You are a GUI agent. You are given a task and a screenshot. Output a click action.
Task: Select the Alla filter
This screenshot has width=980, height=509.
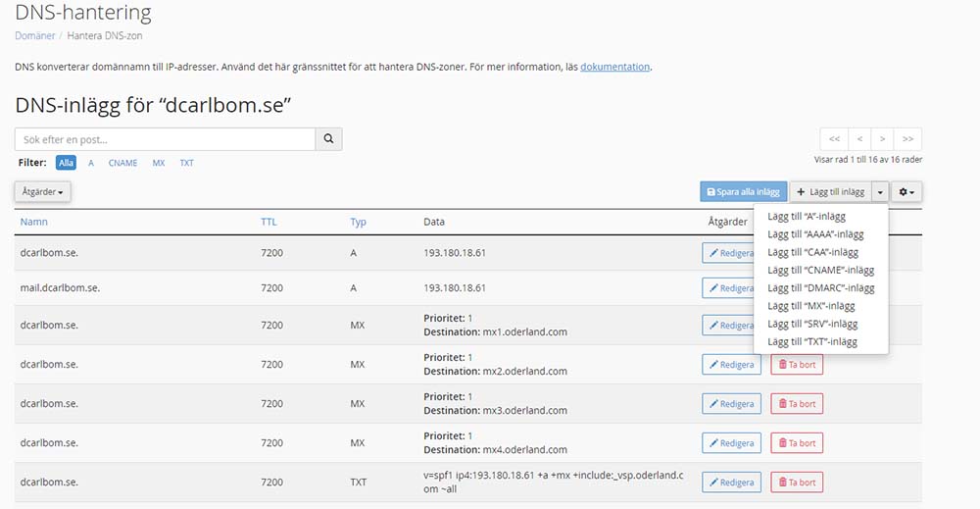click(66, 163)
